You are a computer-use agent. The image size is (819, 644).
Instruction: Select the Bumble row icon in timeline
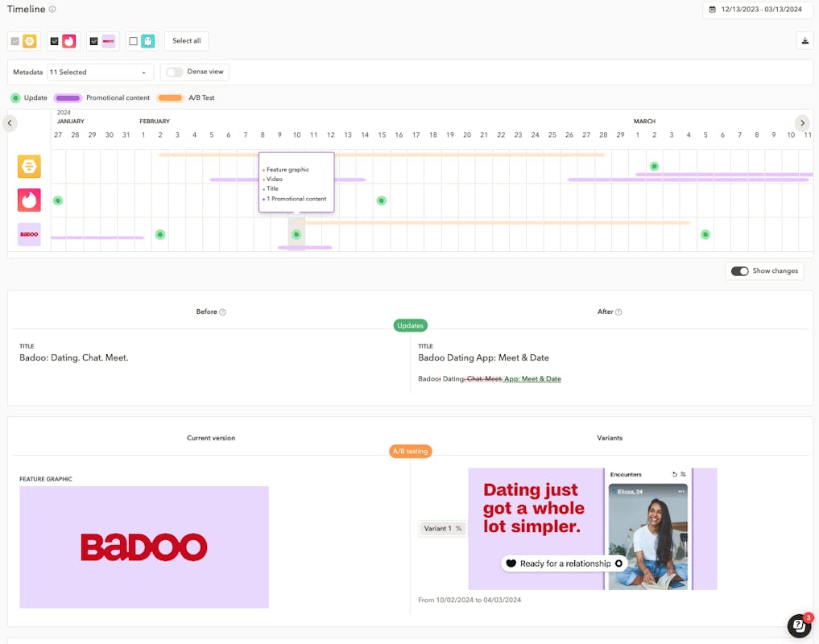(29, 167)
